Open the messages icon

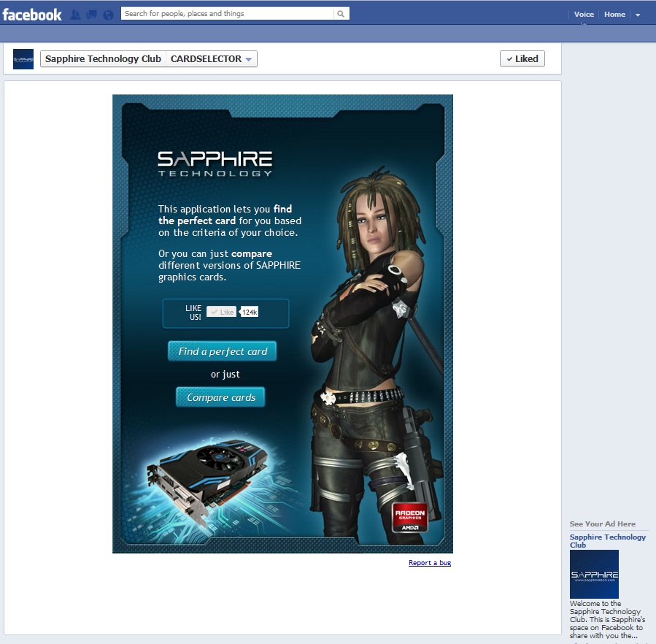pyautogui.click(x=92, y=15)
